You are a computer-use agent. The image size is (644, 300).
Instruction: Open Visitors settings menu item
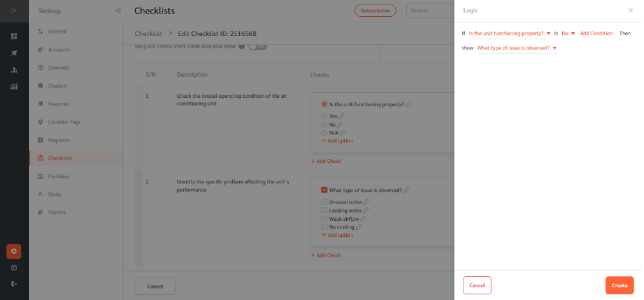point(76,212)
